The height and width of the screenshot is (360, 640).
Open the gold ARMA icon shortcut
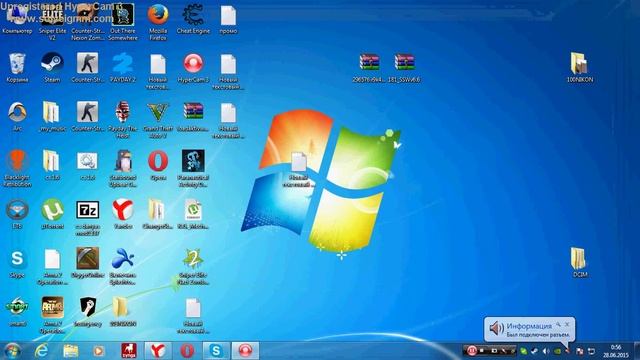[52, 314]
